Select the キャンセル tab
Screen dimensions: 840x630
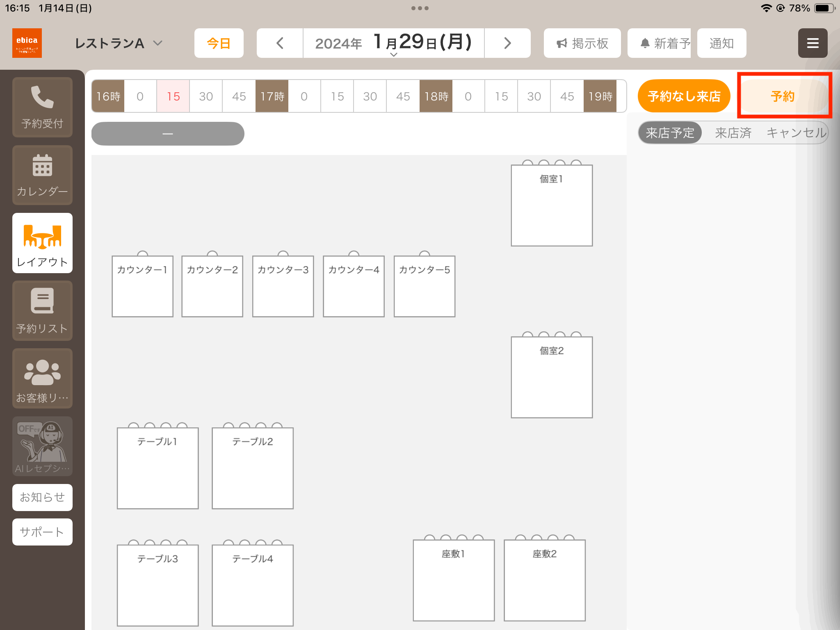click(796, 133)
